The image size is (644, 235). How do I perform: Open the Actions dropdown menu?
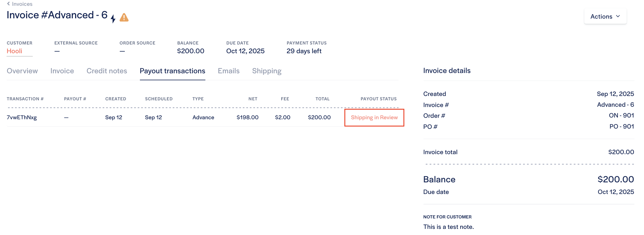coord(605,17)
